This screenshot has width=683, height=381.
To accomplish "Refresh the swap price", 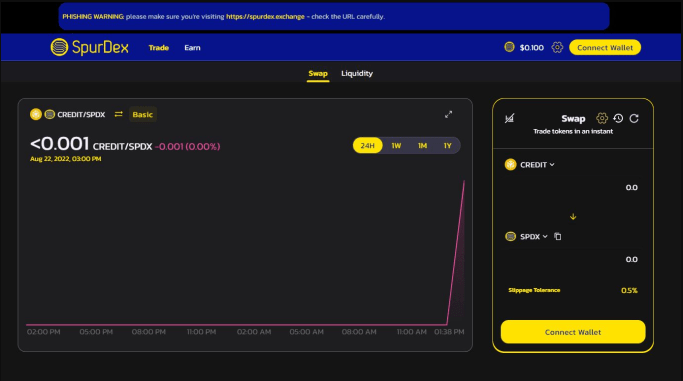I will 634,118.
